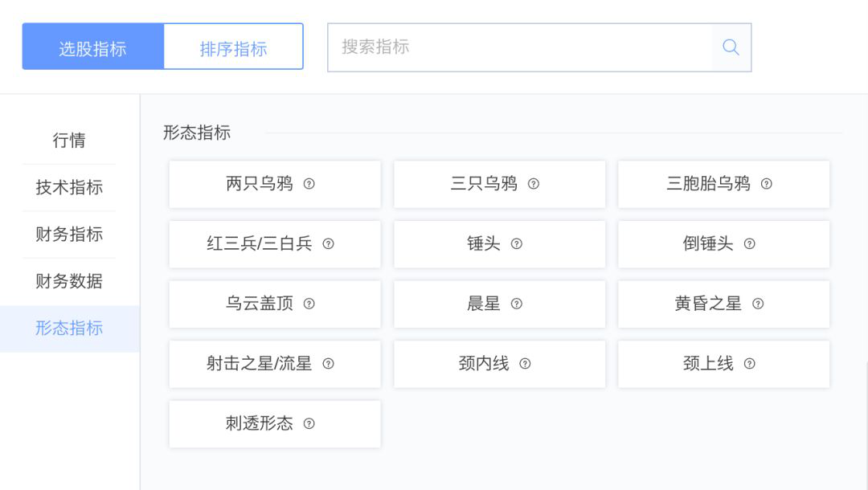
Task: Switch to 排序指标 tab
Action: point(233,47)
